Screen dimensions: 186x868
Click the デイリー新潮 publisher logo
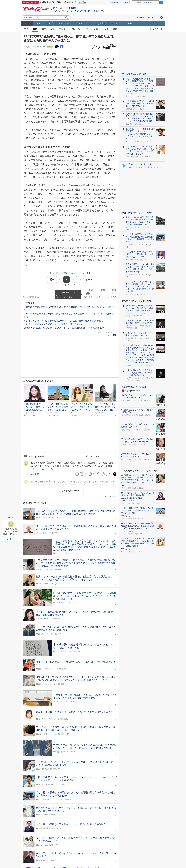[104, 47]
